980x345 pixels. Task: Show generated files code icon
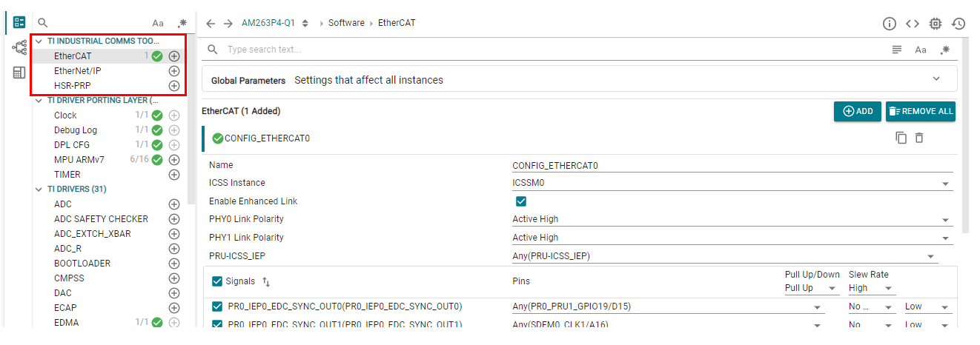(913, 24)
